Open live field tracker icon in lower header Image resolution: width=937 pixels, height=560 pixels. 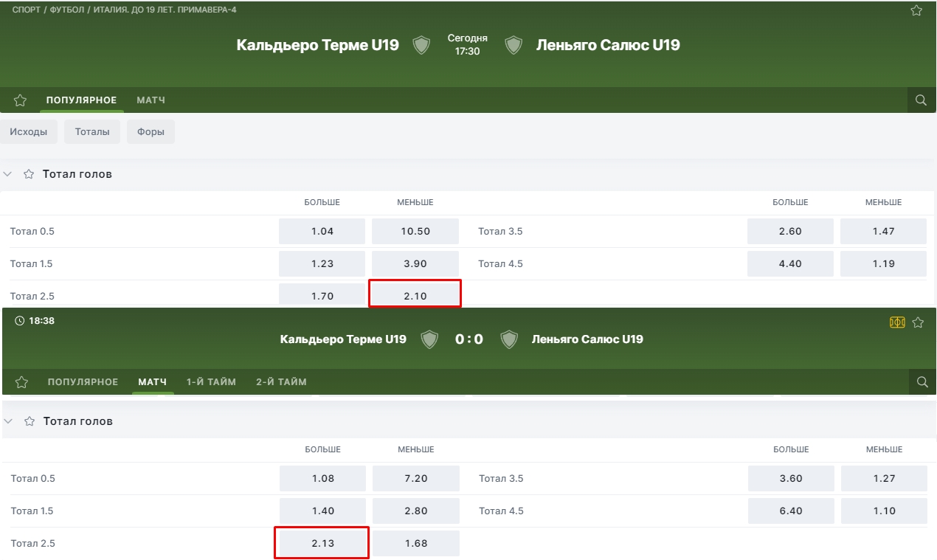(x=897, y=322)
